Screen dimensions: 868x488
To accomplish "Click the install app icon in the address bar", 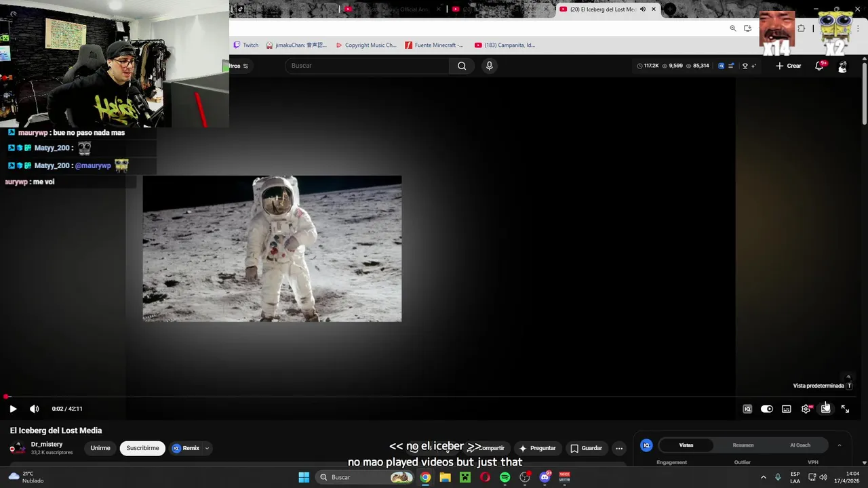I will coord(747,28).
